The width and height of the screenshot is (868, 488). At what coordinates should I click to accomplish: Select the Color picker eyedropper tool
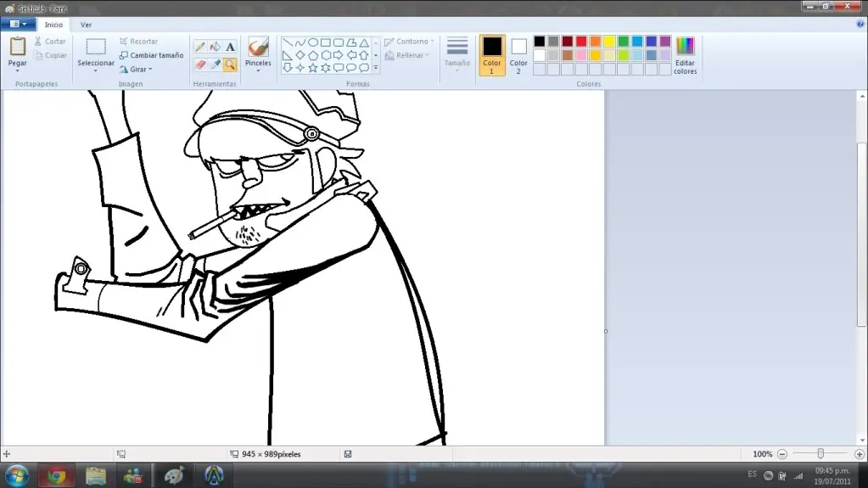click(x=216, y=65)
